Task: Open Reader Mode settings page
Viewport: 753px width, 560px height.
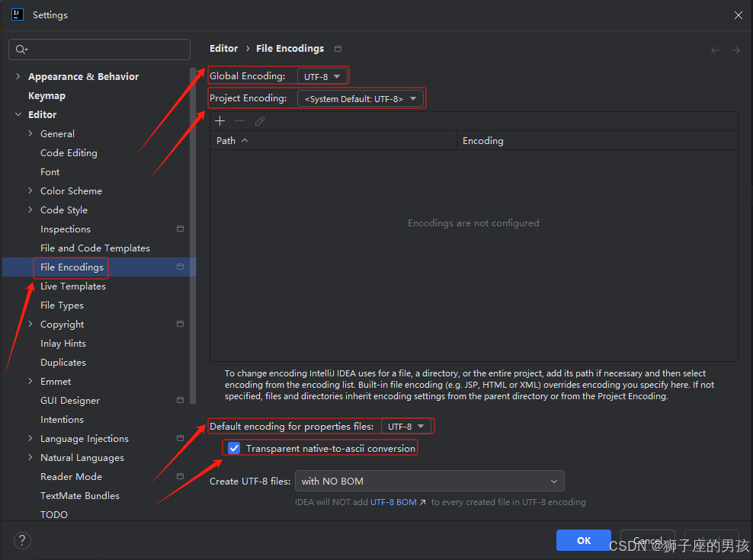Action: (71, 476)
